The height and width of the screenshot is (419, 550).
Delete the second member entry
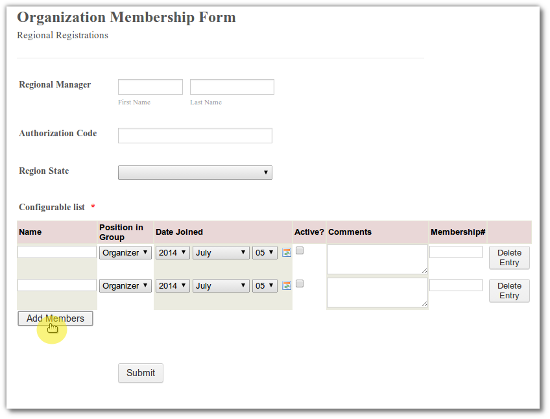509,291
